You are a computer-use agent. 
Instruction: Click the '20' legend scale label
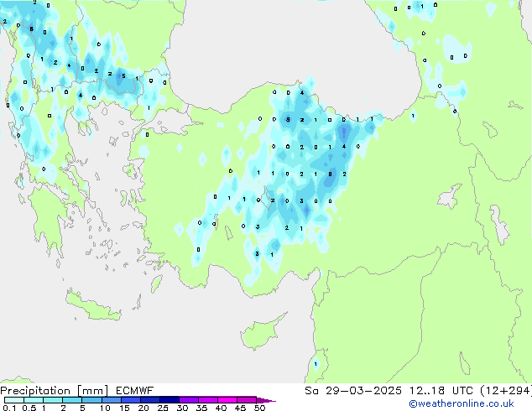click(x=143, y=408)
